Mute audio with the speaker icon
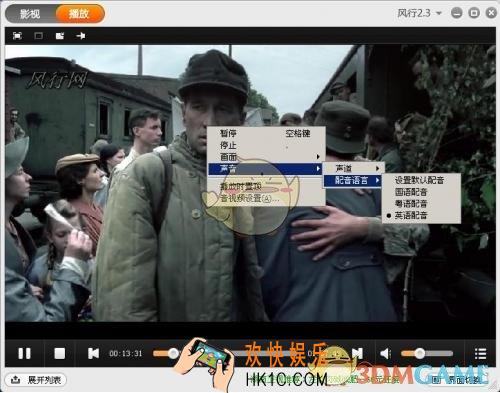Viewport: 500px width, 393px height. 386,353
